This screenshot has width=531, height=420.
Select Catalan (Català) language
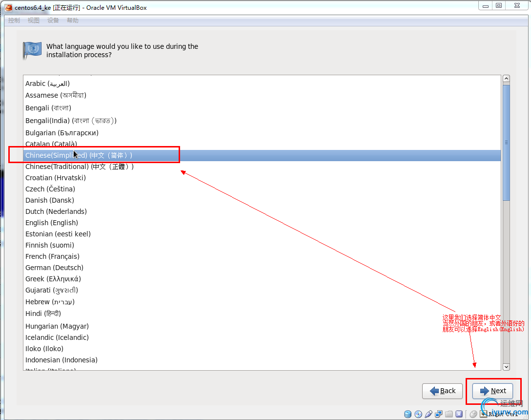[262, 144]
